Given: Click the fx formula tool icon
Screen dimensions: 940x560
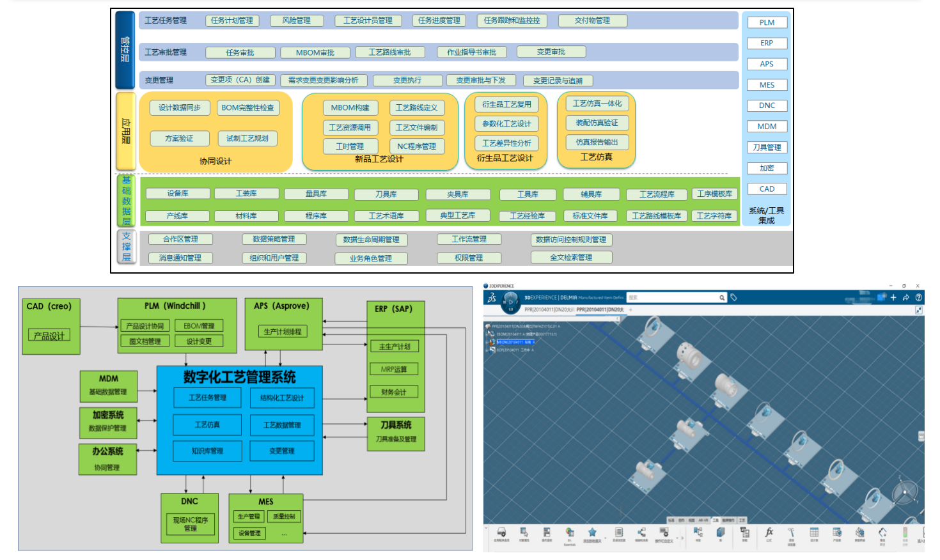Looking at the screenshot, I should point(769,533).
